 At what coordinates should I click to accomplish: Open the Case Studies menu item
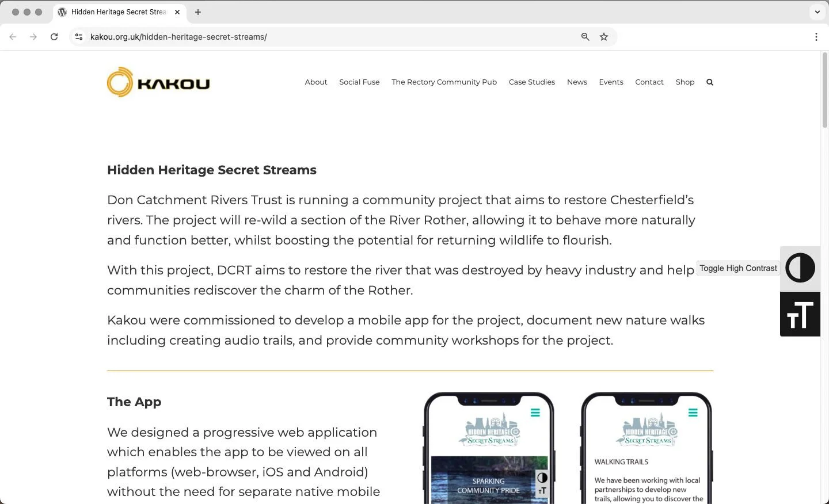[x=532, y=82]
